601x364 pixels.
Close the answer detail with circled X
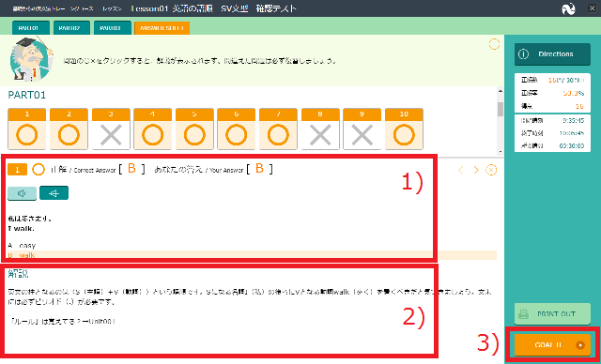tap(491, 170)
